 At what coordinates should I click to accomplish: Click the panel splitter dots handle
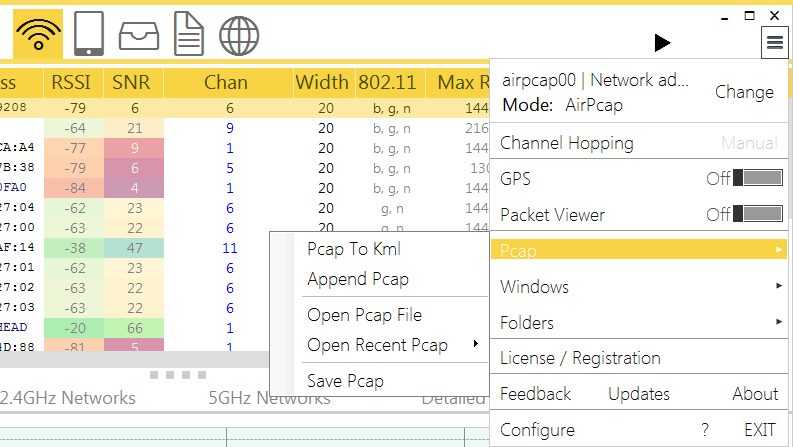pos(178,375)
